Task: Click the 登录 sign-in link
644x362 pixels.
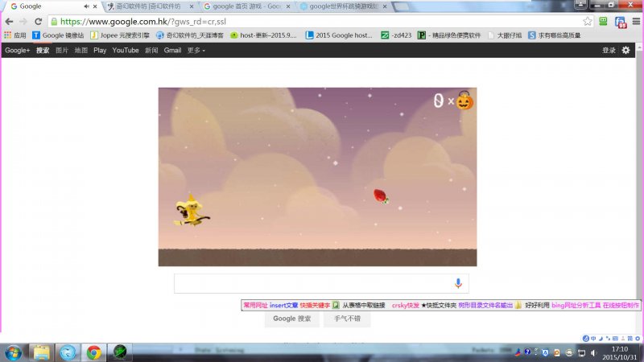Action: 609,50
